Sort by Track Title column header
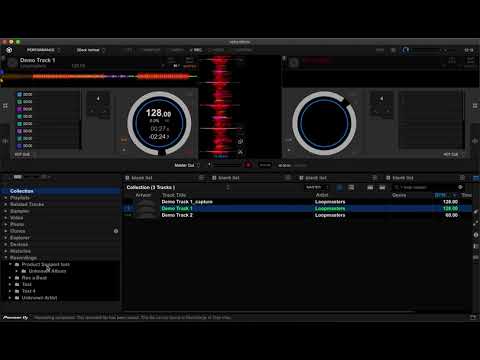480x360 pixels. [x=174, y=195]
